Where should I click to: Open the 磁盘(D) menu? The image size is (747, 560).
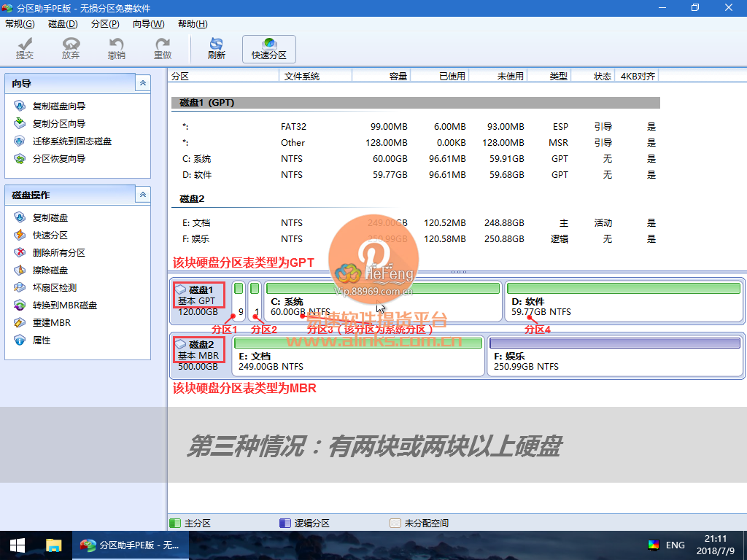click(63, 24)
